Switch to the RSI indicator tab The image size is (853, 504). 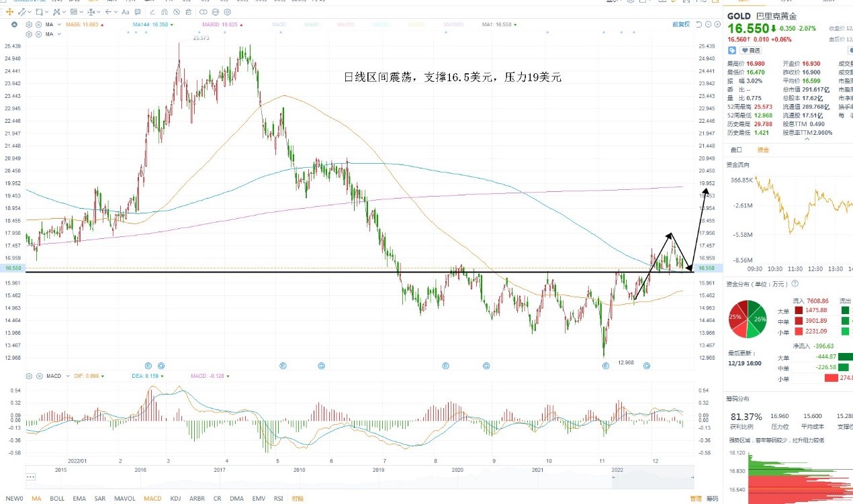click(x=278, y=499)
